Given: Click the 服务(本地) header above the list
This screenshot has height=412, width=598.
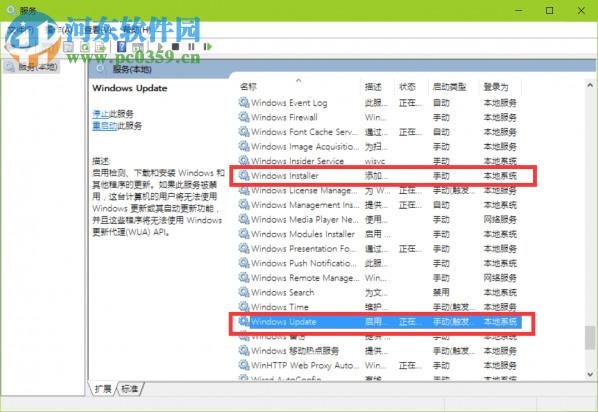Looking at the screenshot, I should [x=132, y=69].
